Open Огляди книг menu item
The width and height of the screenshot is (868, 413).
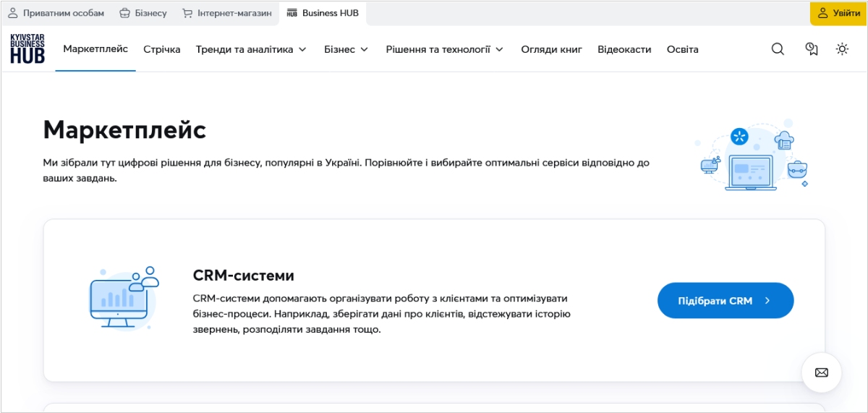tap(551, 49)
